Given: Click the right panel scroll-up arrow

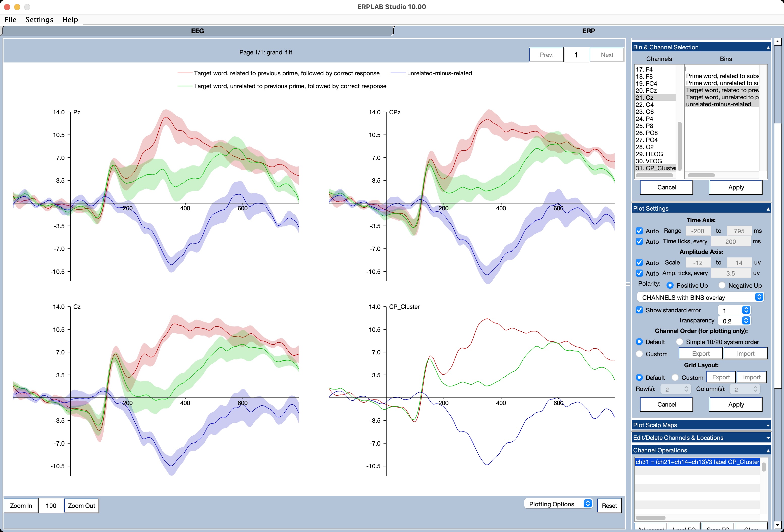Looking at the screenshot, I should tap(777, 42).
